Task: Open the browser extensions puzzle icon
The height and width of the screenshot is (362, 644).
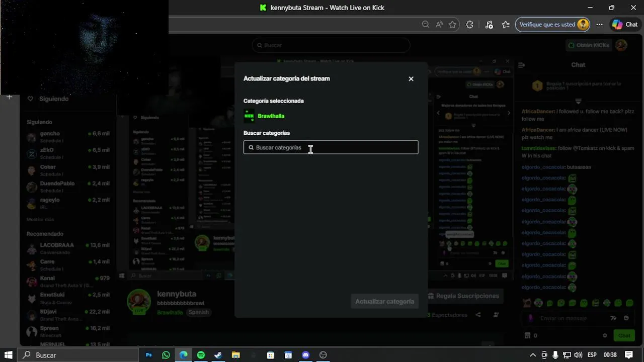Action: point(469,25)
